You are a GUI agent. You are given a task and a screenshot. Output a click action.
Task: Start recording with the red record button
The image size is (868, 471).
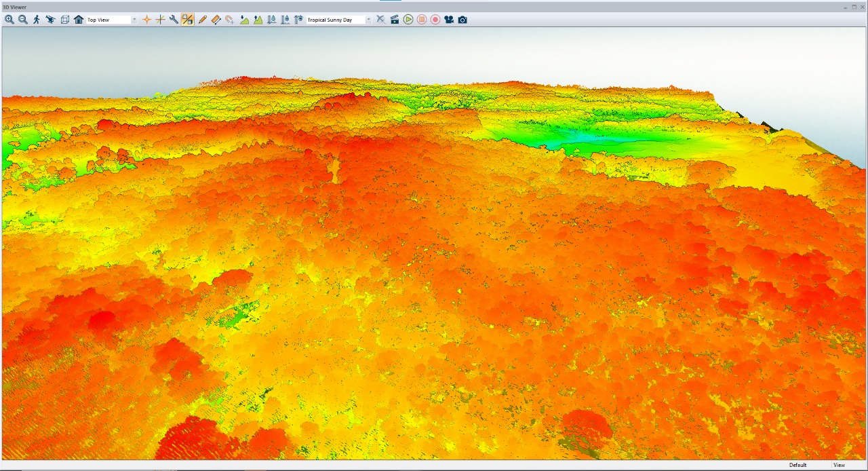click(435, 20)
